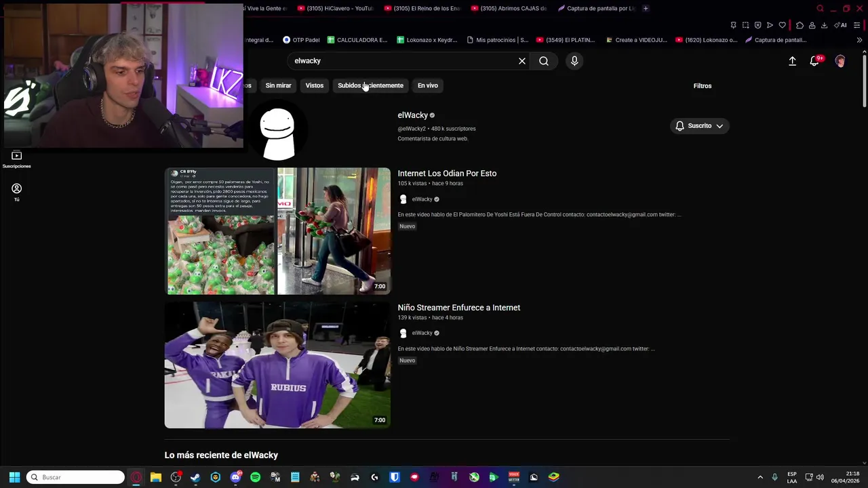Open the account avatar menu
Viewport: 868px width, 488px height.
(840, 61)
